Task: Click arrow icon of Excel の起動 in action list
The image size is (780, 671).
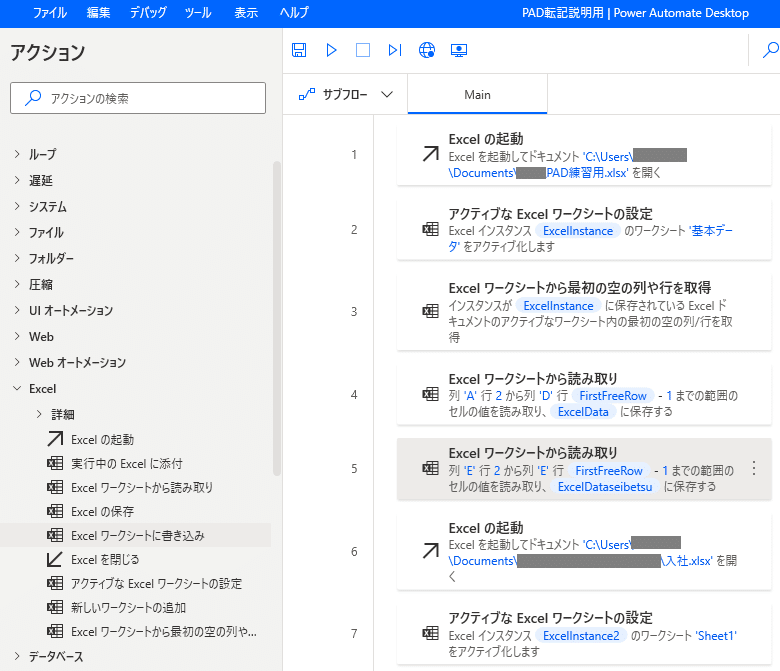Action: click(55, 439)
